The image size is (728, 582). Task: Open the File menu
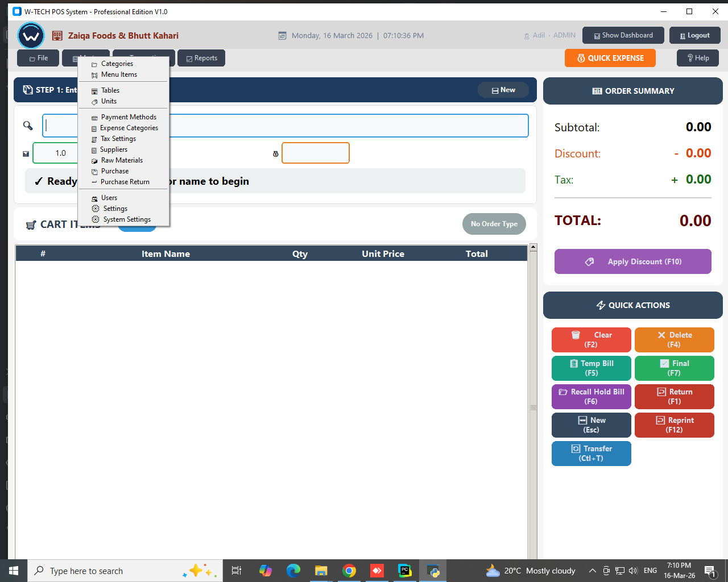click(x=38, y=58)
